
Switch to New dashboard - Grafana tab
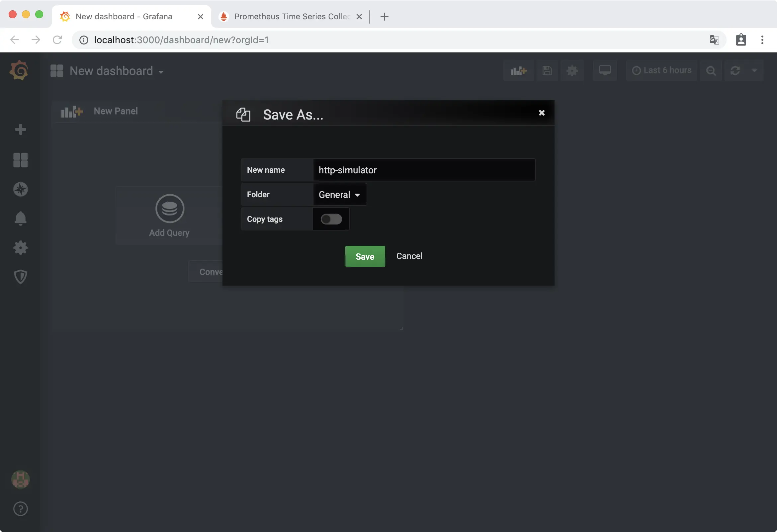(x=131, y=16)
